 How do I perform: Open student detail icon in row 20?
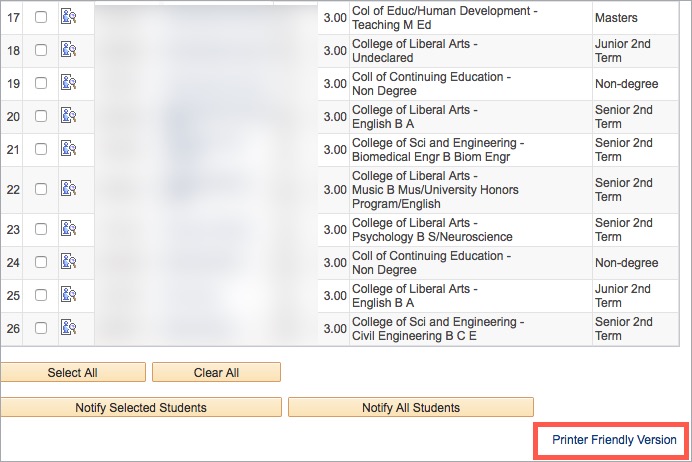(x=68, y=116)
